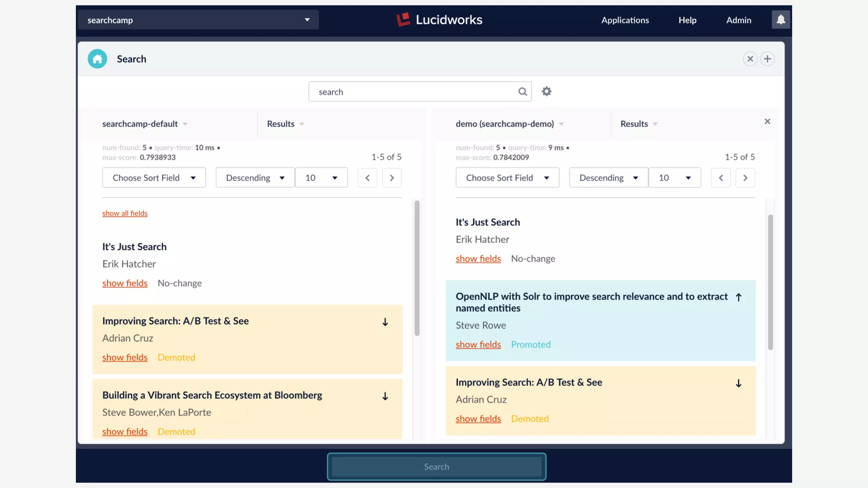This screenshot has width=868, height=488.
Task: Open the Admin menu
Action: pos(738,20)
